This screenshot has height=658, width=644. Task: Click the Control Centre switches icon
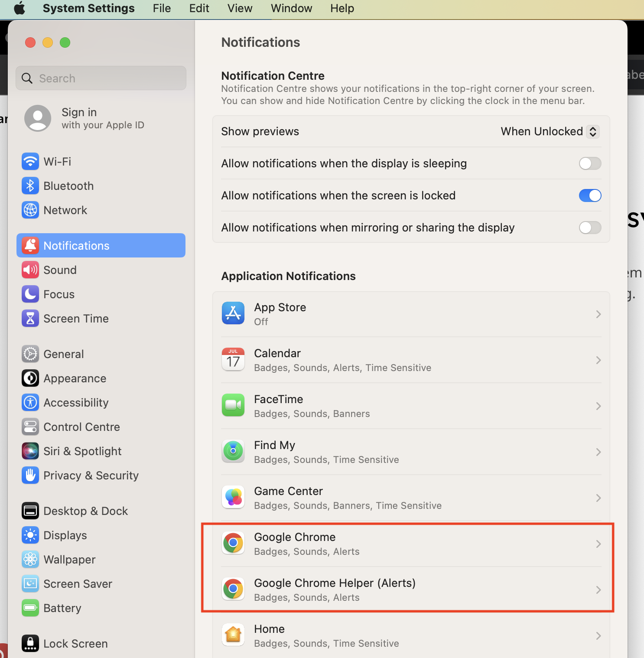30,427
